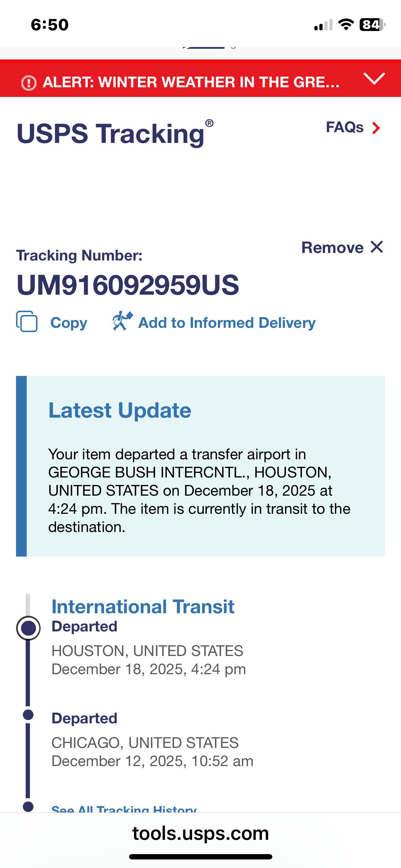The height and width of the screenshot is (868, 401).
Task: Copy the tracking number text link
Action: point(69,323)
